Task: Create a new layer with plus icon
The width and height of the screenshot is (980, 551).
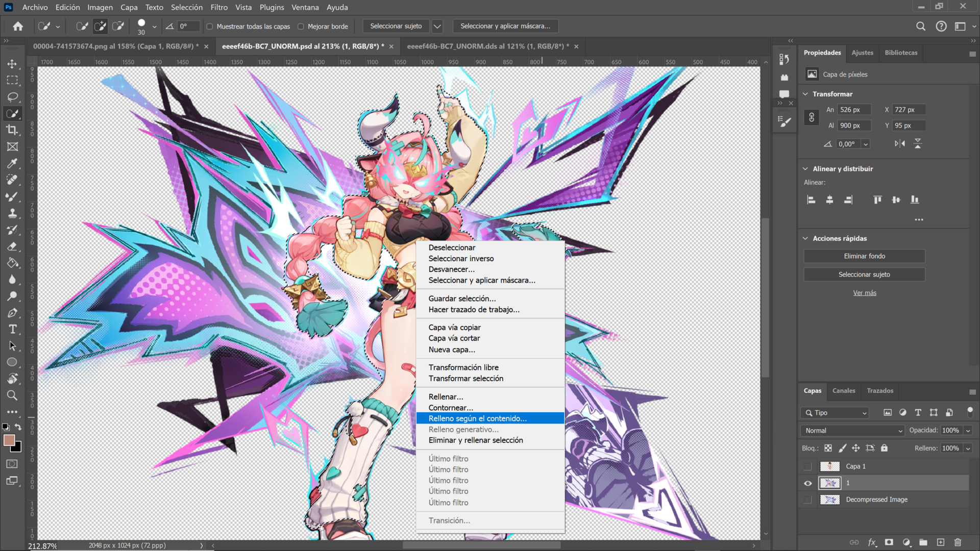Action: 941,542
